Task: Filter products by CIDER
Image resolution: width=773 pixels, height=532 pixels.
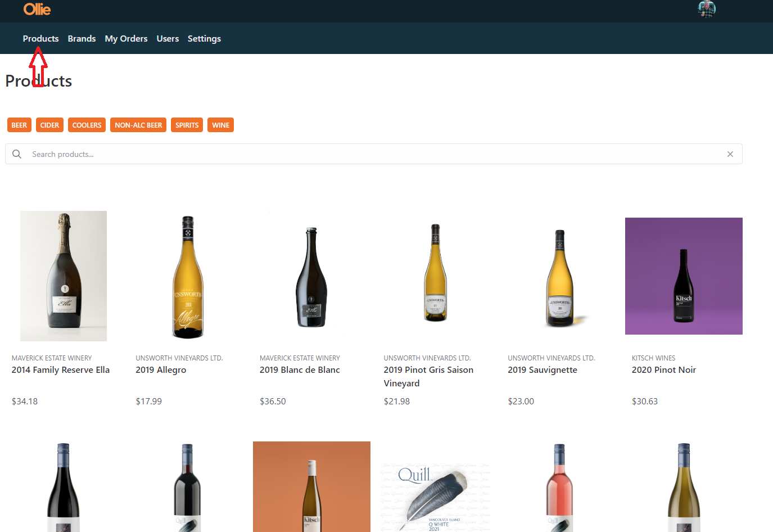Action: (x=49, y=125)
